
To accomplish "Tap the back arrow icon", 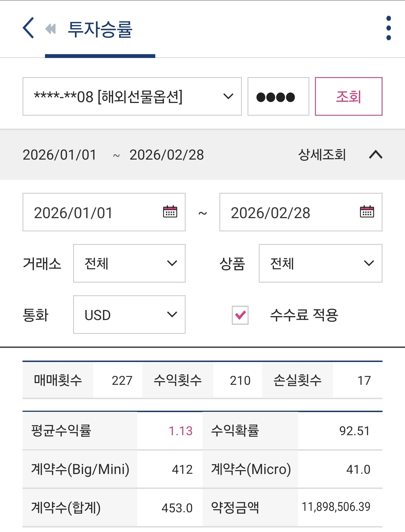I will tap(28, 28).
